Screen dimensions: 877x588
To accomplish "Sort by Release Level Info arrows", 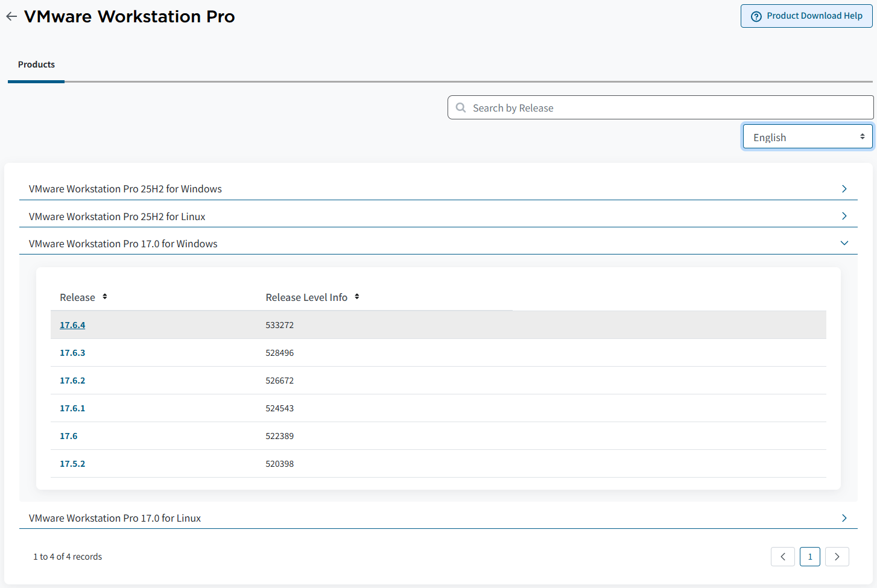I will pyautogui.click(x=357, y=297).
